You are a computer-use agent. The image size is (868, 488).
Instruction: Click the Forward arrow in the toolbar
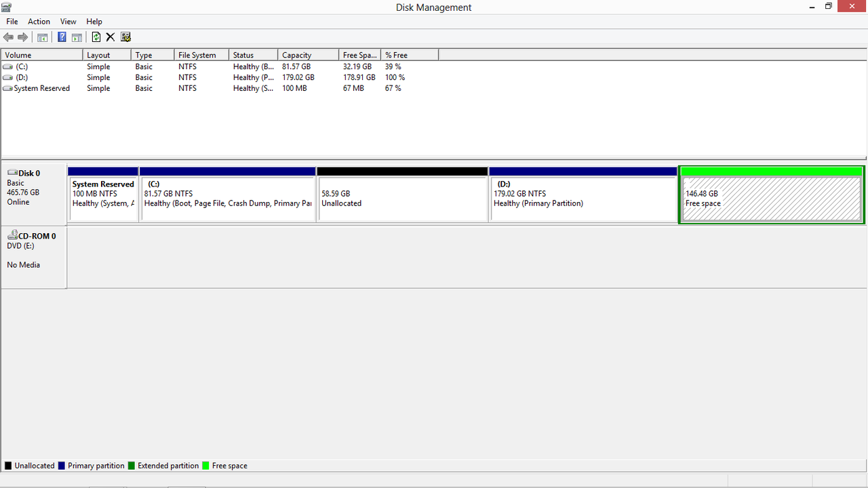(x=23, y=37)
